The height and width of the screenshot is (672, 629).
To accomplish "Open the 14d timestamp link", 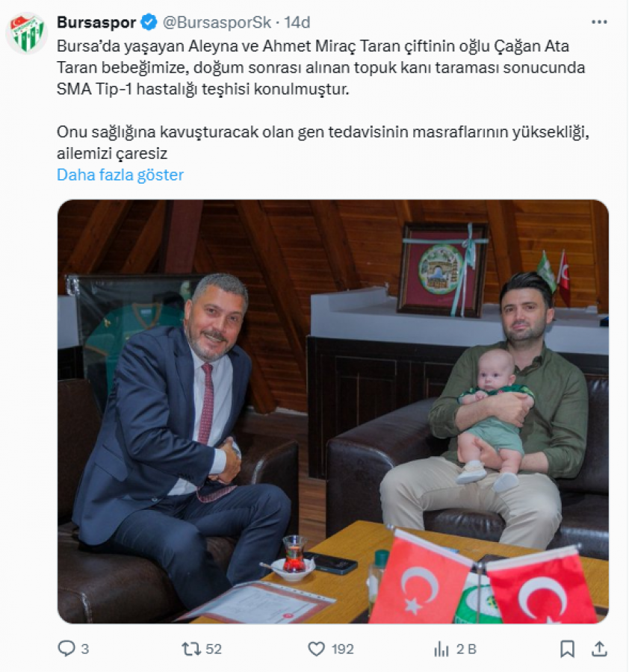I will coord(297,22).
